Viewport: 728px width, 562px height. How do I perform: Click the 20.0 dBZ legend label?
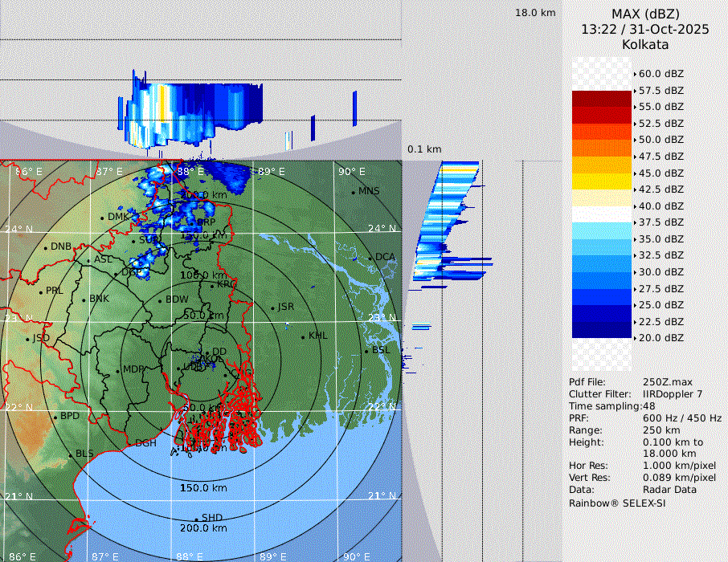[x=661, y=338]
